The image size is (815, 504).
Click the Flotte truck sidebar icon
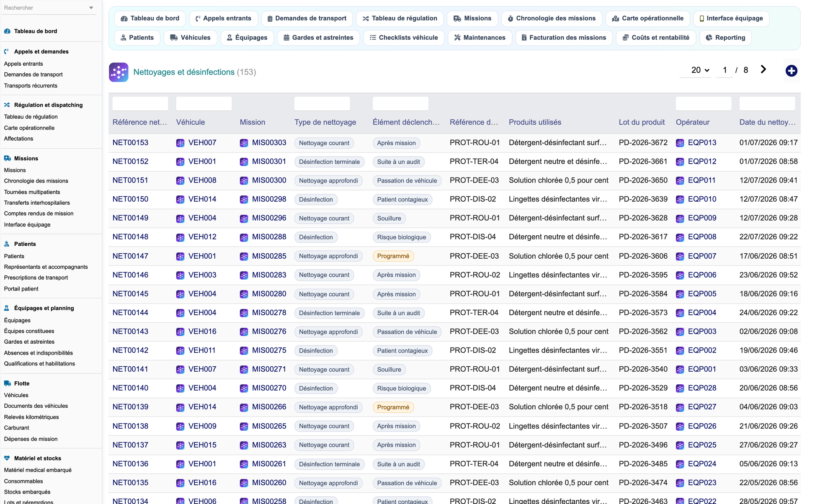coord(7,383)
